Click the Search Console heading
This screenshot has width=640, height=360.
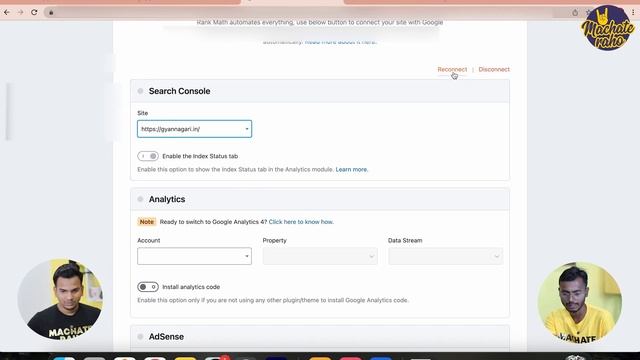[x=180, y=91]
